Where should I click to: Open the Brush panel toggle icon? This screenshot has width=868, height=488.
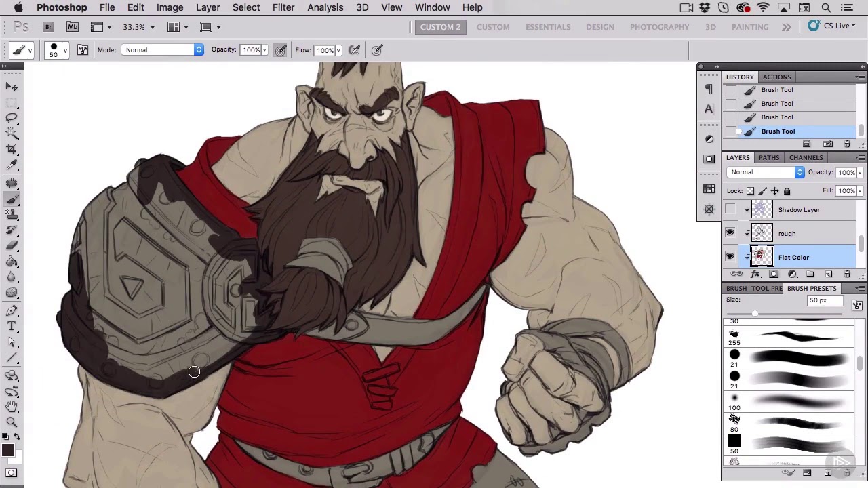point(82,50)
